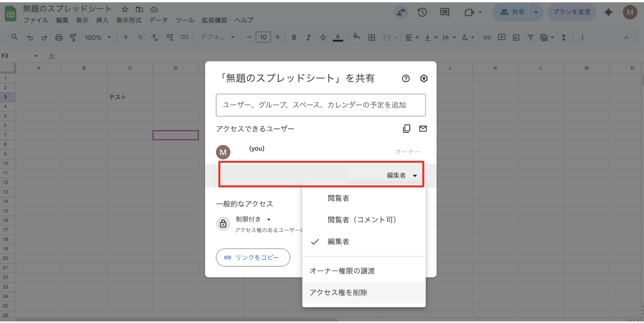The height and width of the screenshot is (323, 644).
Task: Start a Meet call via camera icon
Action: pos(469,13)
